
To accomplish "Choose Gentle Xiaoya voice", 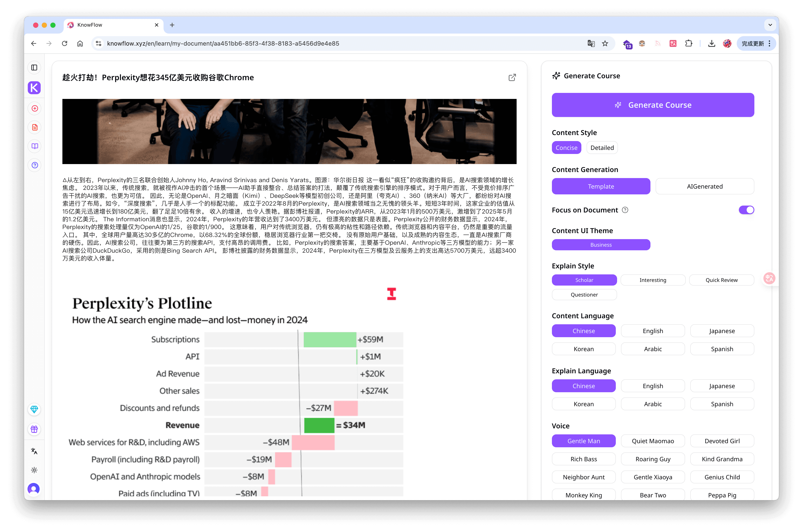I will [653, 477].
